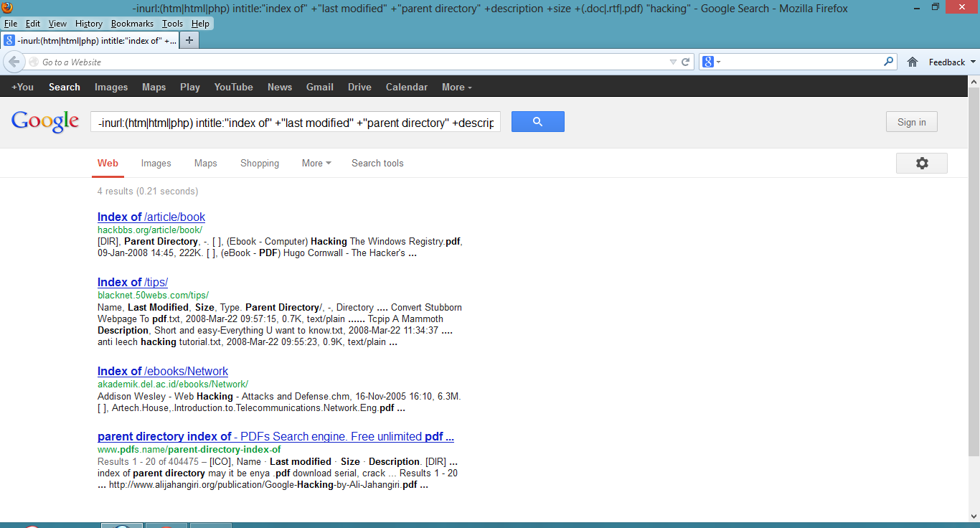
Task: Reload the page with the refresh icon
Action: pyautogui.click(x=685, y=62)
